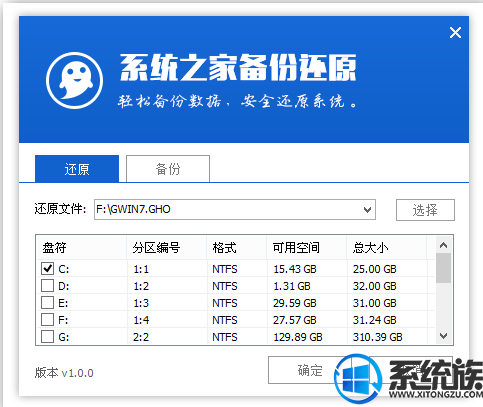Click partition number 1:1
The width and height of the screenshot is (483, 407).
click(x=141, y=269)
